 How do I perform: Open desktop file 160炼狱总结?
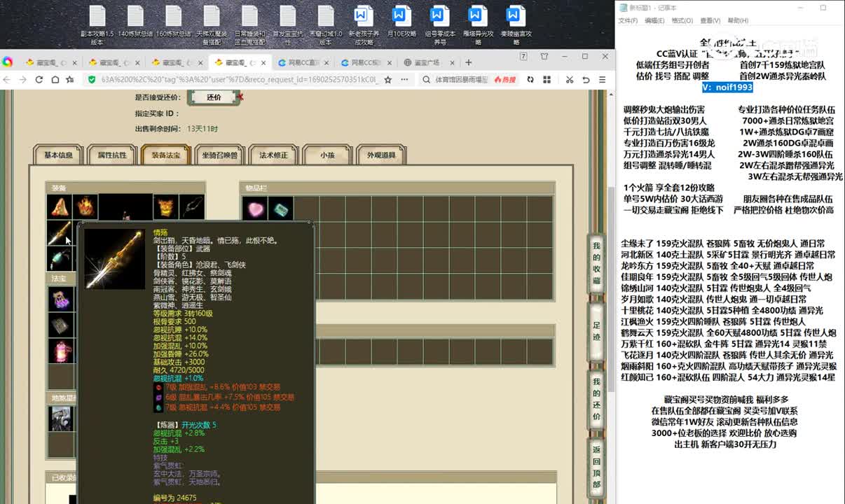point(174,22)
